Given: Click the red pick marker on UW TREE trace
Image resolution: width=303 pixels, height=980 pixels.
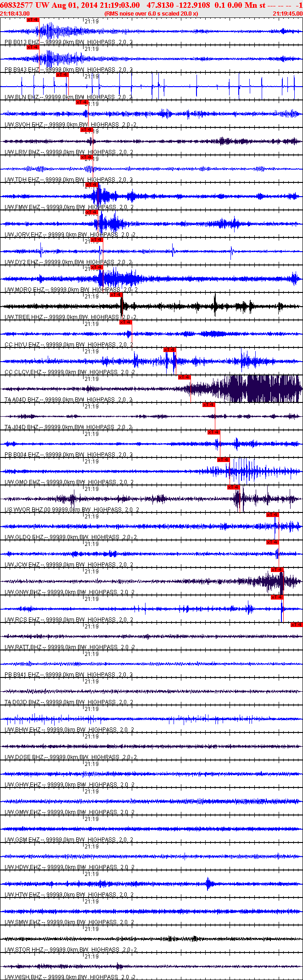Looking at the screenshot, I should (116, 295).
